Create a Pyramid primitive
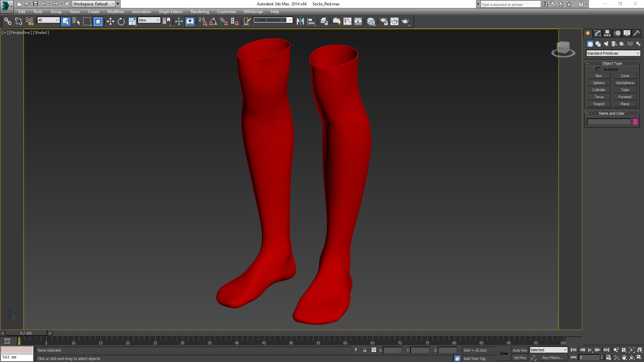Screen dimensions: 644x362 (x=625, y=97)
